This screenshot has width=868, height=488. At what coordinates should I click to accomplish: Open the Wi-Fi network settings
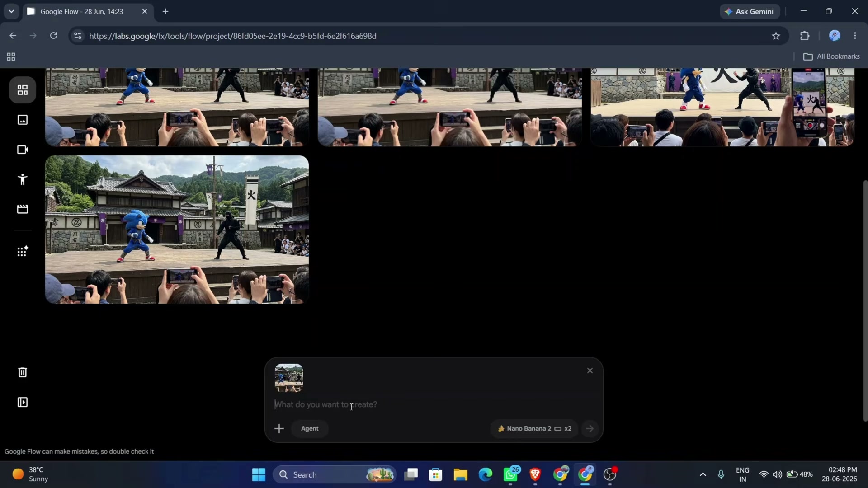tap(764, 474)
